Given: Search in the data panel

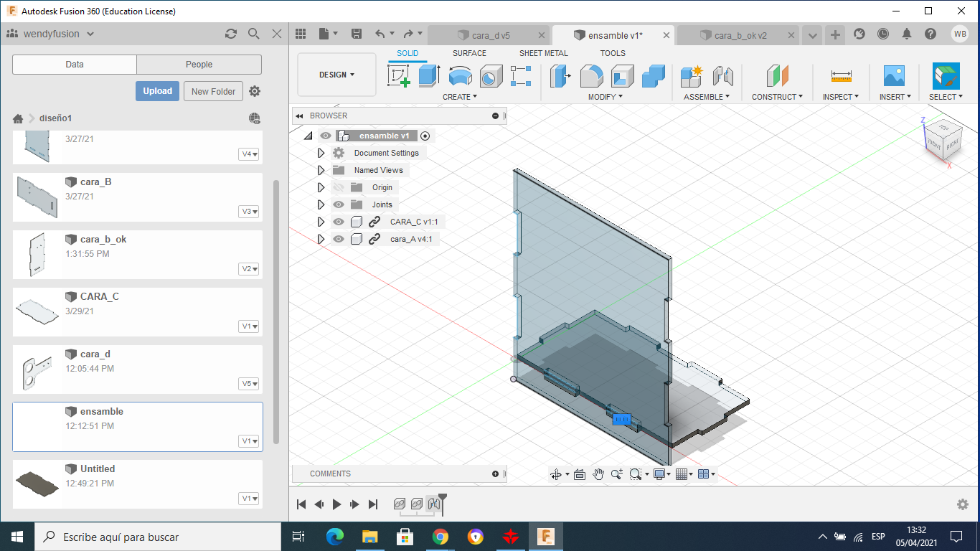Looking at the screenshot, I should click(x=253, y=34).
